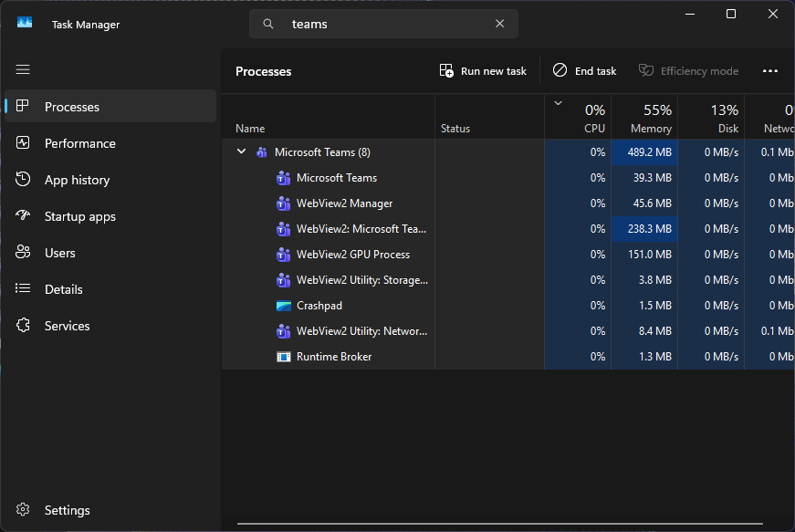Viewport: 795px width, 532px height.
Task: Go to the Users page
Action: point(60,253)
